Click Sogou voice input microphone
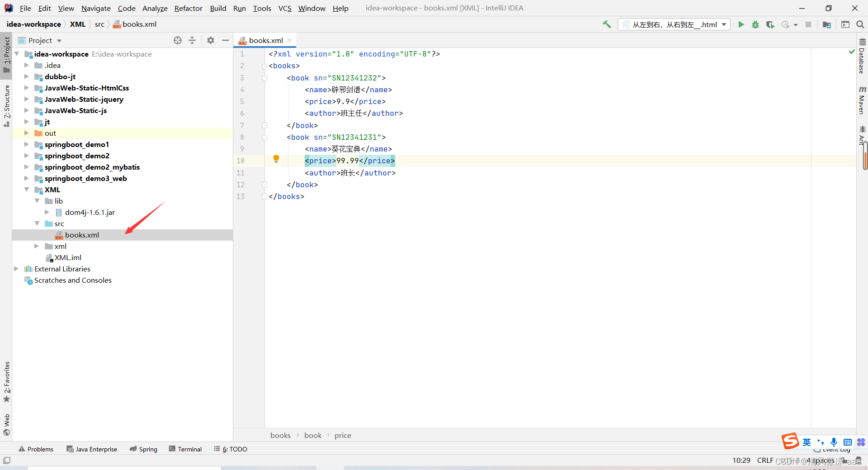The height and width of the screenshot is (470, 868). click(x=834, y=442)
